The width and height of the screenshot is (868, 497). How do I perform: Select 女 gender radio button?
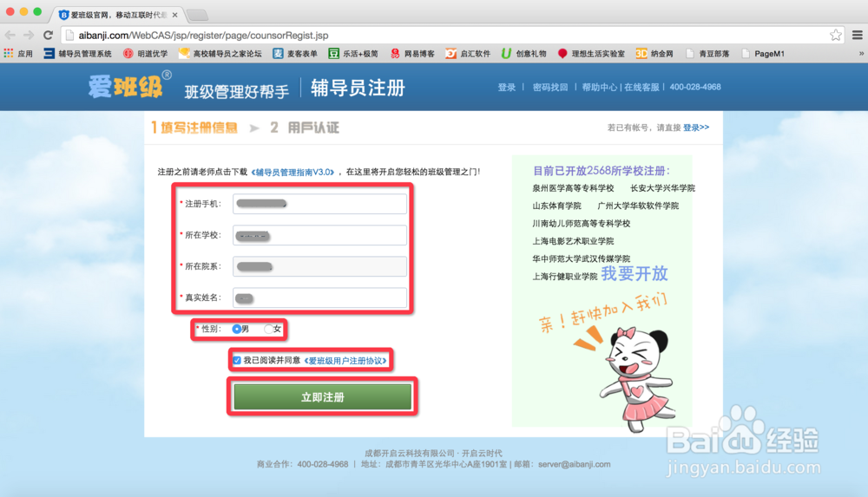coord(268,329)
